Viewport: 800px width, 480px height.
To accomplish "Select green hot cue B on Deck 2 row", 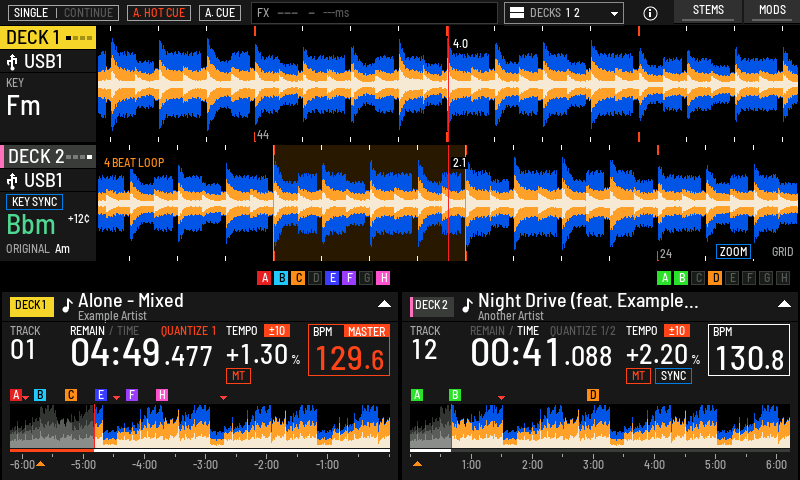I will click(x=681, y=278).
